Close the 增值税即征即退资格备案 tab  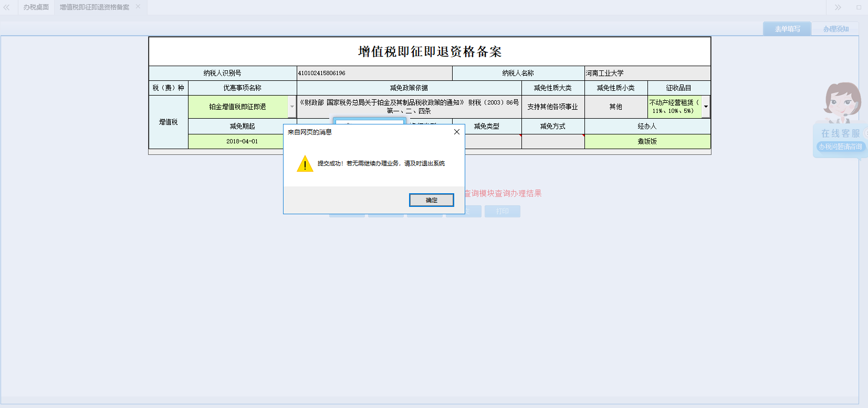[138, 7]
